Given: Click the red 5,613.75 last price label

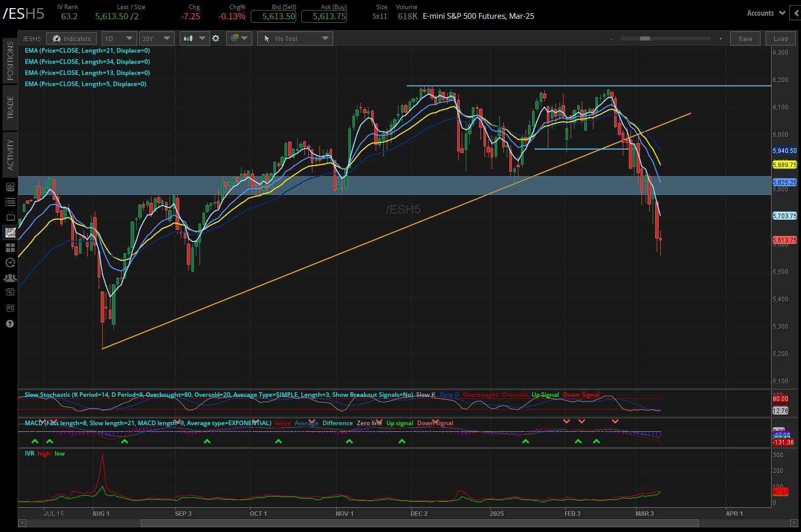Looking at the screenshot, I should 784,240.
